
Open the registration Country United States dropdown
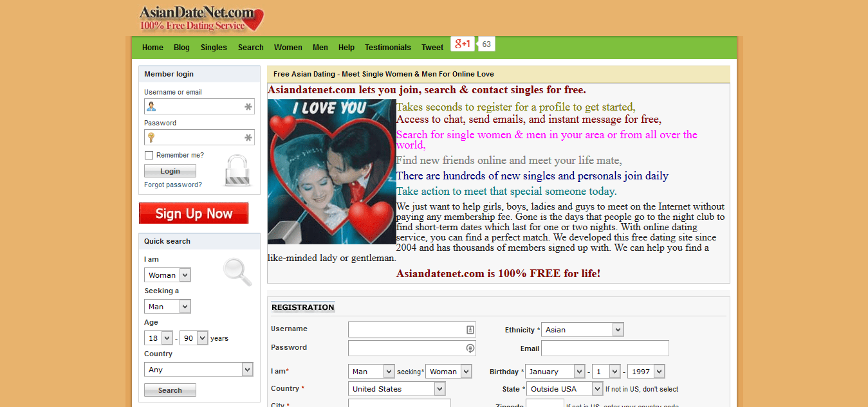(396, 389)
